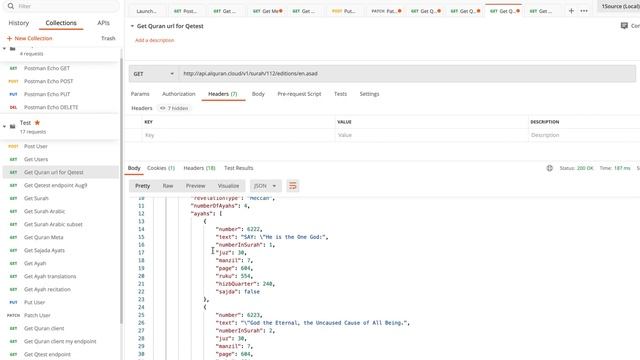The width and height of the screenshot is (640, 360).
Task: Click the New Collection button
Action: point(29,38)
